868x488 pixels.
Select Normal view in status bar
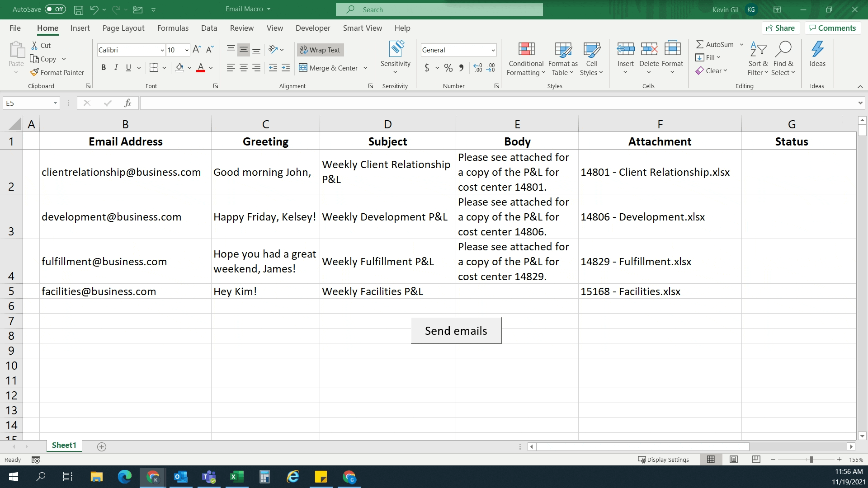coord(711,460)
